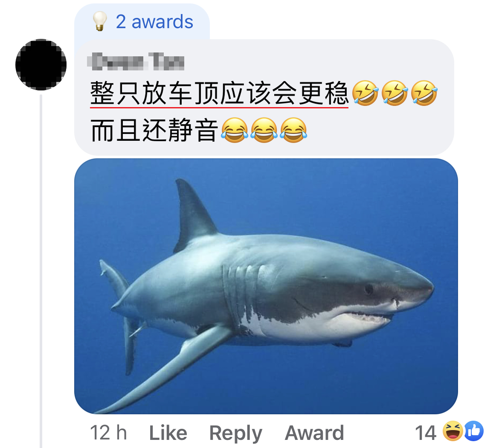
Task: Open the great white shark photo
Action: coord(266,286)
